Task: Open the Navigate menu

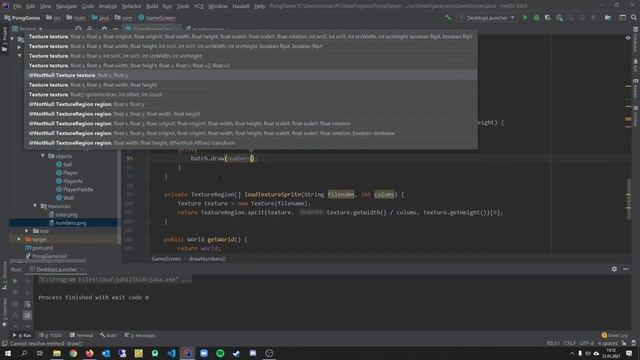Action: pos(66,6)
